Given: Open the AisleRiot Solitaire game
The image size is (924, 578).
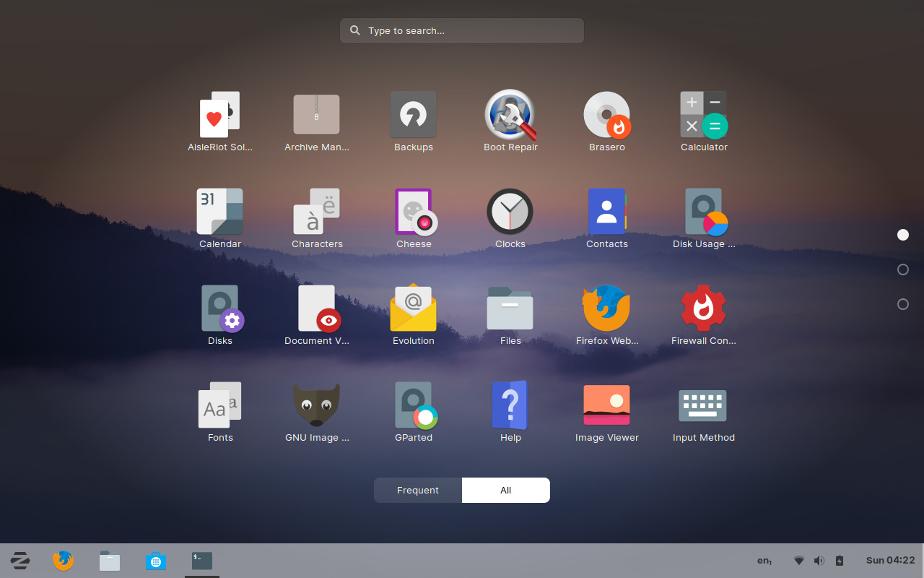Looking at the screenshot, I should pyautogui.click(x=219, y=116).
